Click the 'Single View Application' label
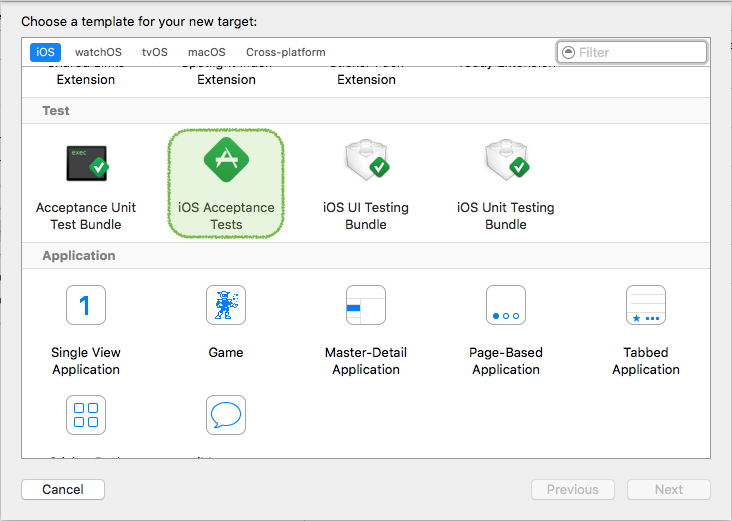 click(x=86, y=361)
